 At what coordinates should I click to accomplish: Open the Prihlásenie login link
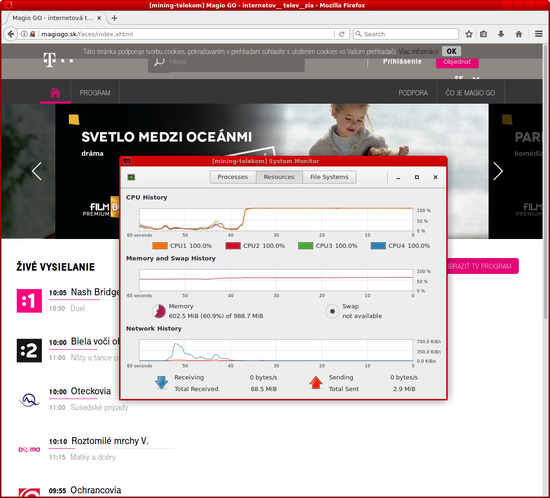[x=402, y=61]
